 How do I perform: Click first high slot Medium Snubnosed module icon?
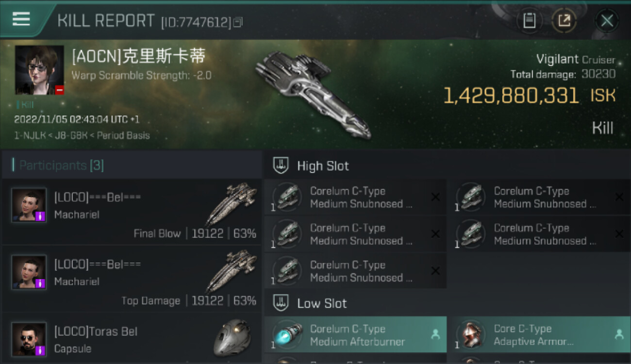coord(287,197)
